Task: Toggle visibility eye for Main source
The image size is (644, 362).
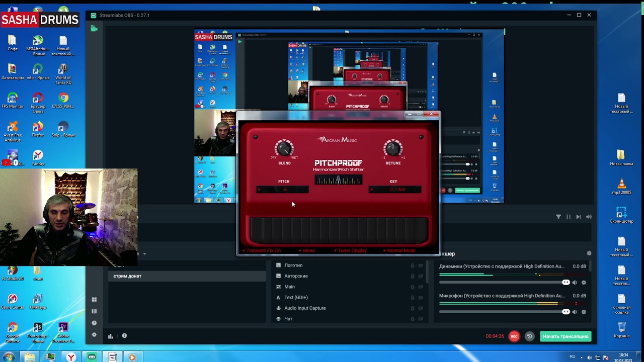Action: tap(421, 287)
